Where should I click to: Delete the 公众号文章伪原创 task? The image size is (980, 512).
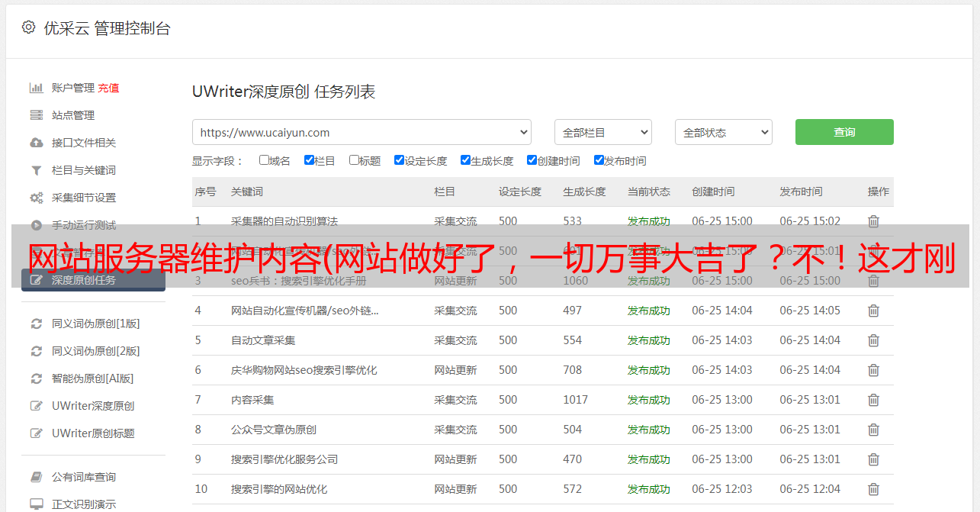click(873, 430)
